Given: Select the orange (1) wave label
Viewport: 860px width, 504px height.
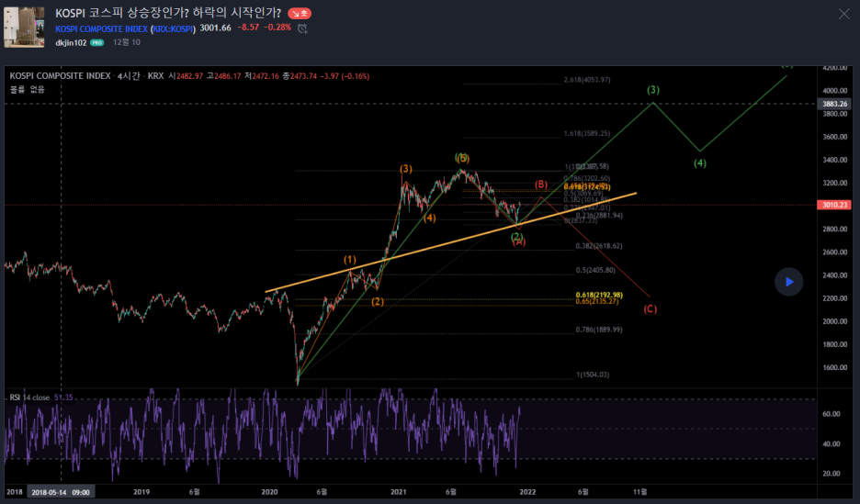Looking at the screenshot, I should [x=350, y=260].
